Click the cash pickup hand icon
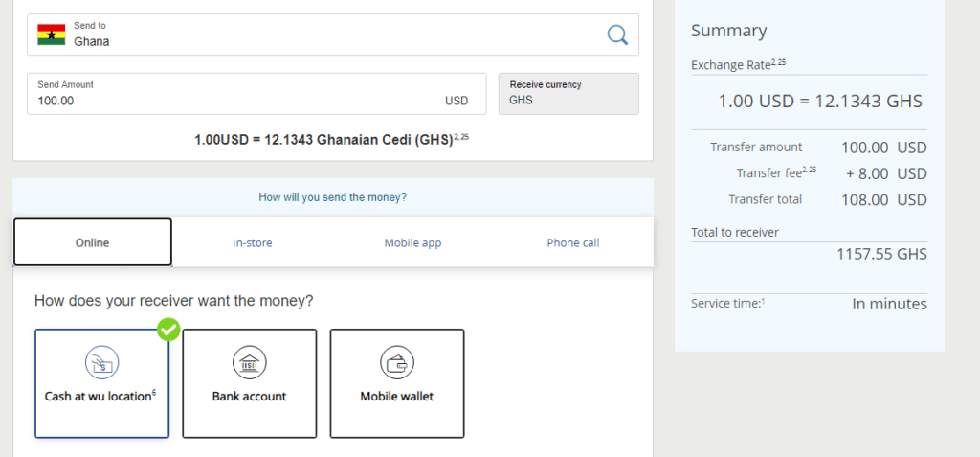Image resolution: width=980 pixels, height=457 pixels. (x=101, y=362)
